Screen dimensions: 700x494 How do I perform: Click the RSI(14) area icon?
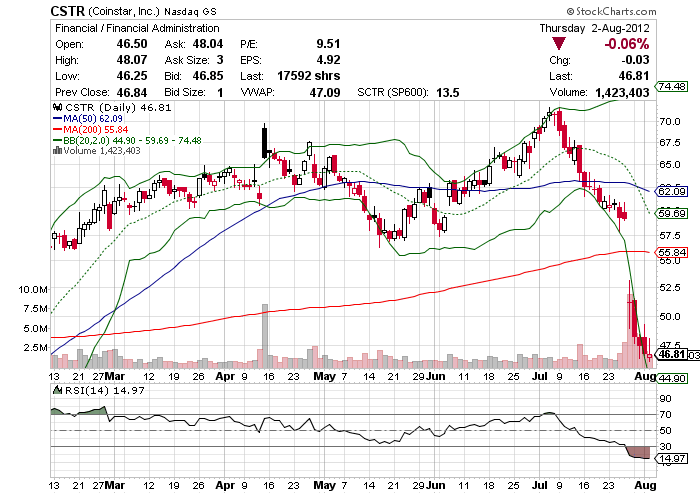pos(57,390)
